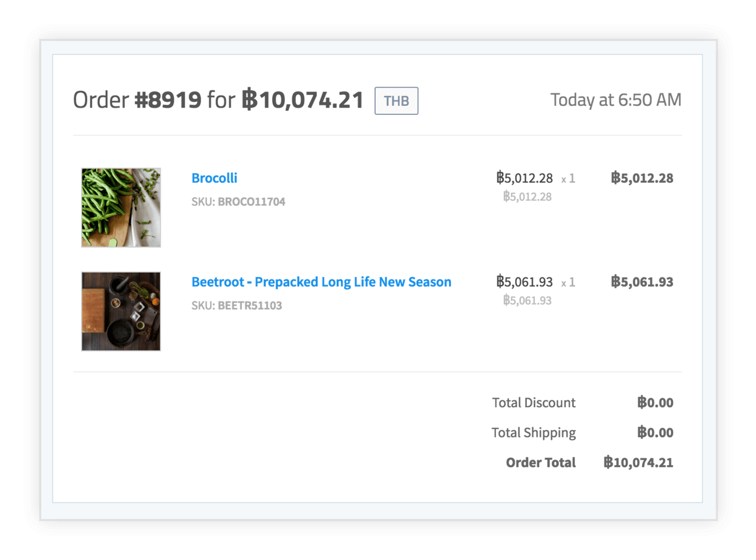The width and height of the screenshot is (756, 560).
Task: Click the Beetroot x 1 quantity
Action: (x=568, y=283)
